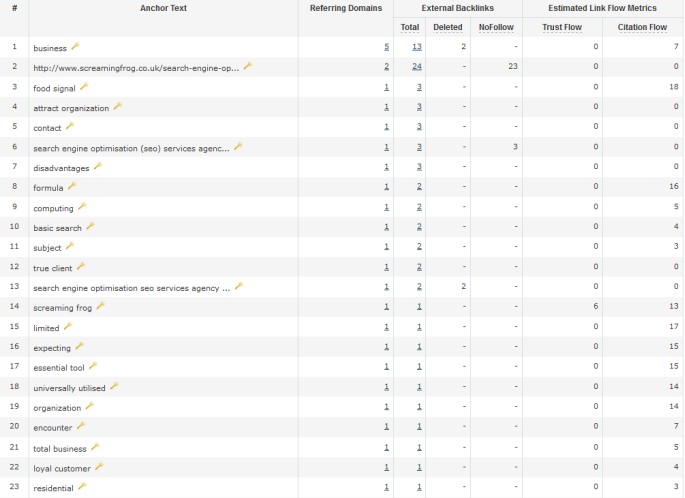Viewport: 685px width, 498px height.
Task: Sort by Citation Flow column header
Action: point(642,27)
